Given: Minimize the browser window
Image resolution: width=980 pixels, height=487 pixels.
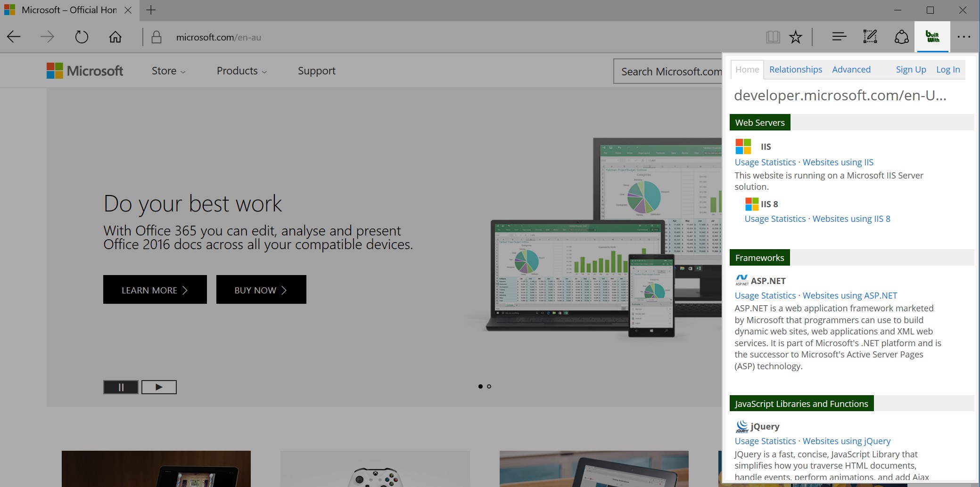Looking at the screenshot, I should [898, 10].
